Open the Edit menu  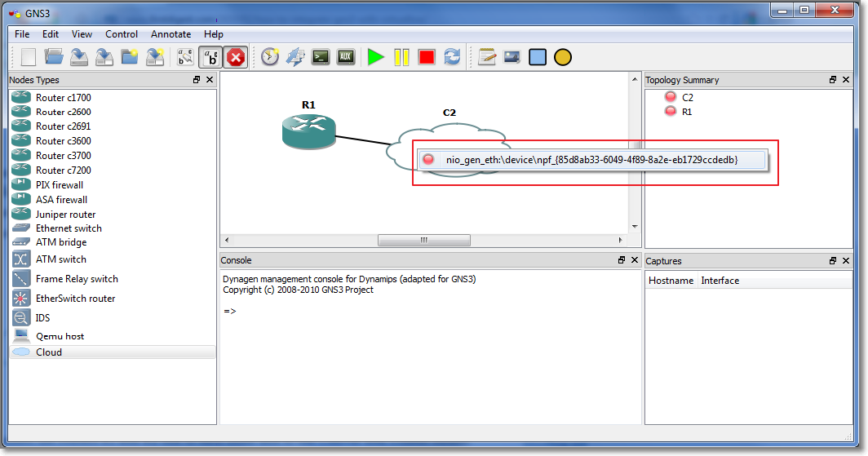click(51, 34)
